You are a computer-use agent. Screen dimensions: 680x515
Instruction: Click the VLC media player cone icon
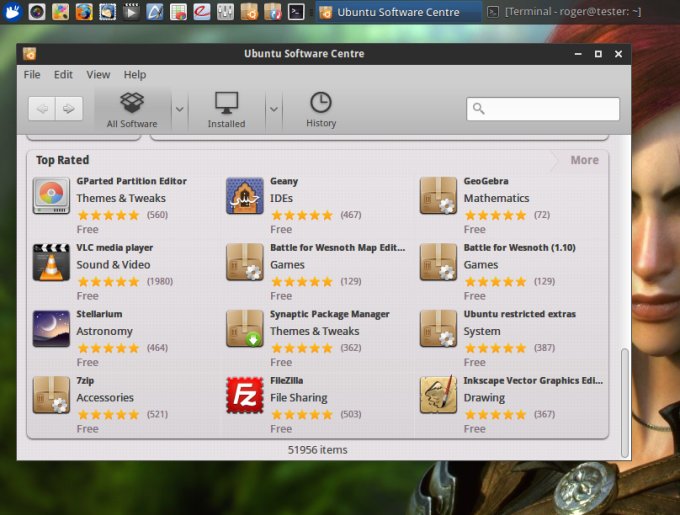click(51, 262)
